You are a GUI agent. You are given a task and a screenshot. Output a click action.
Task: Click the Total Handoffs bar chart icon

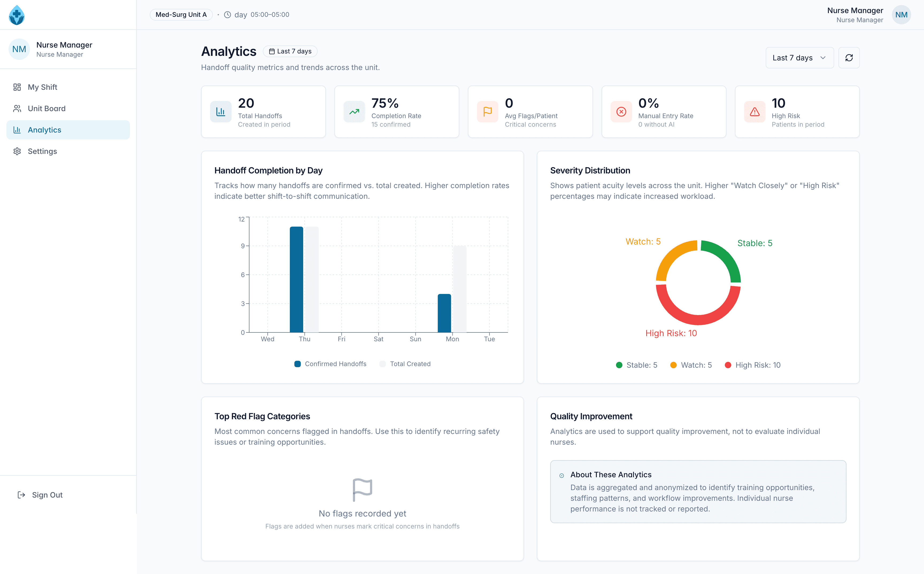point(221,112)
